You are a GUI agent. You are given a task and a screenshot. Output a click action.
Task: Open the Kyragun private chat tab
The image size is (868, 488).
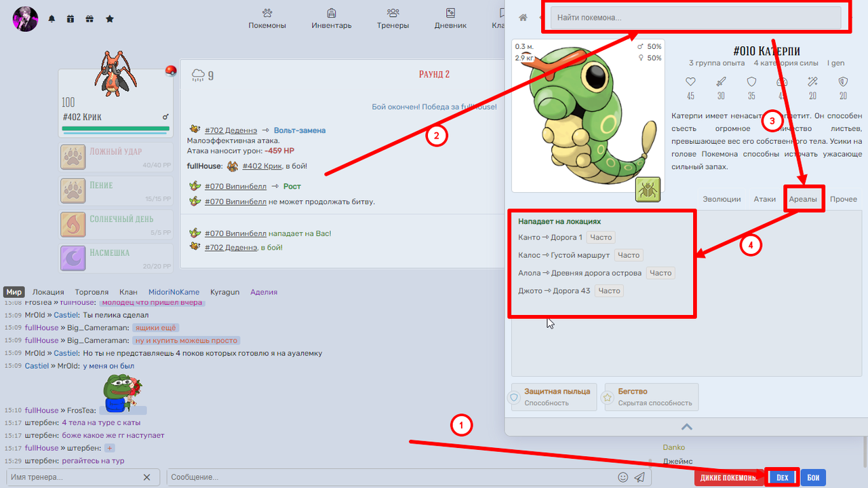[224, 292]
